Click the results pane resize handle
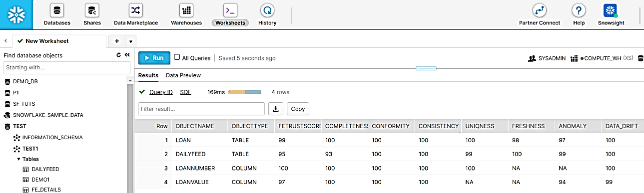The width and height of the screenshot is (644, 193). [426, 68]
